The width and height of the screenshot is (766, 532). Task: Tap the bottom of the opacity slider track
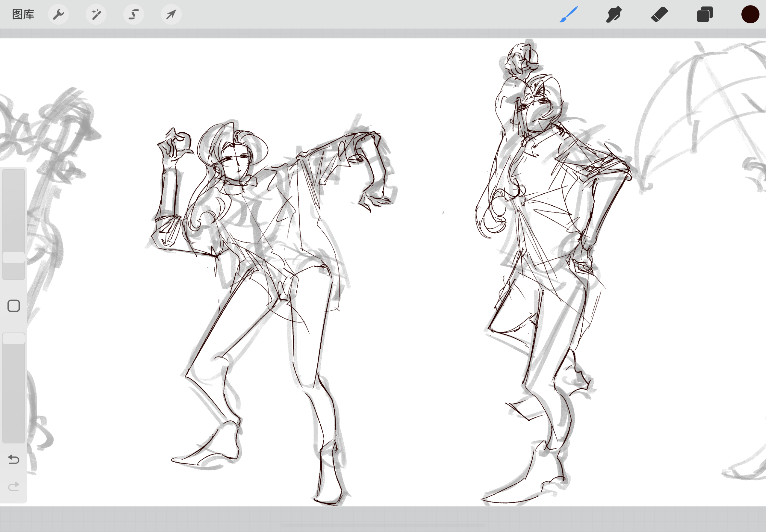(14, 437)
